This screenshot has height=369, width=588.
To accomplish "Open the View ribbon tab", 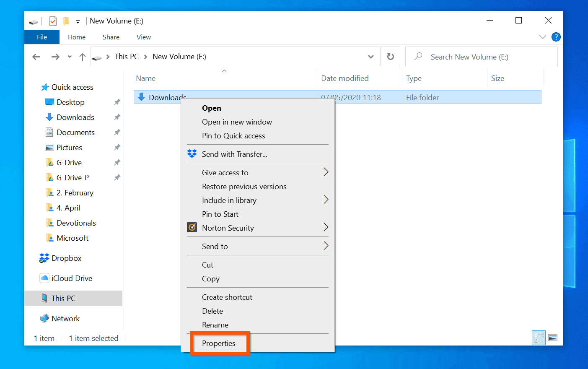I will tap(143, 37).
